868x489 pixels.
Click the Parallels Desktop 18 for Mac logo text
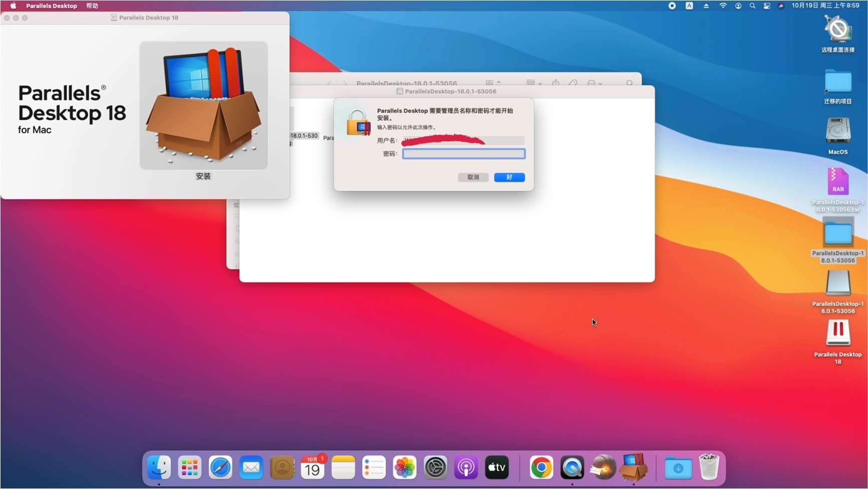coord(72,109)
